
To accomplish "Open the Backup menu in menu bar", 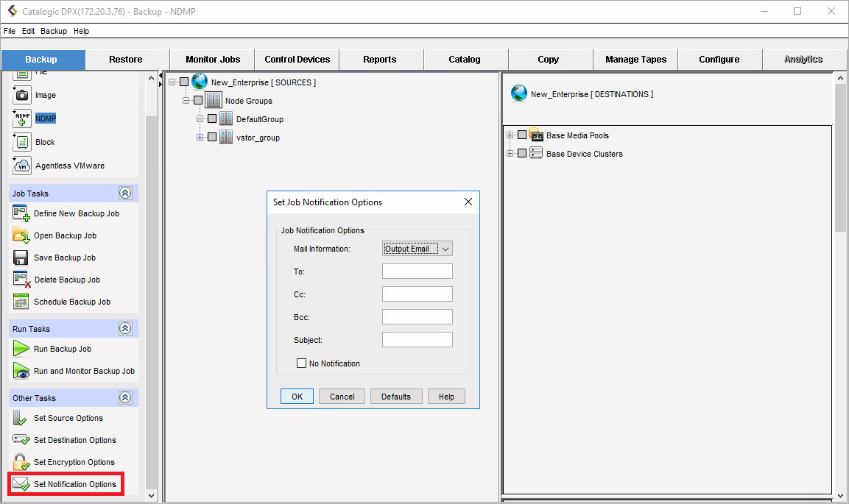I will click(x=54, y=31).
